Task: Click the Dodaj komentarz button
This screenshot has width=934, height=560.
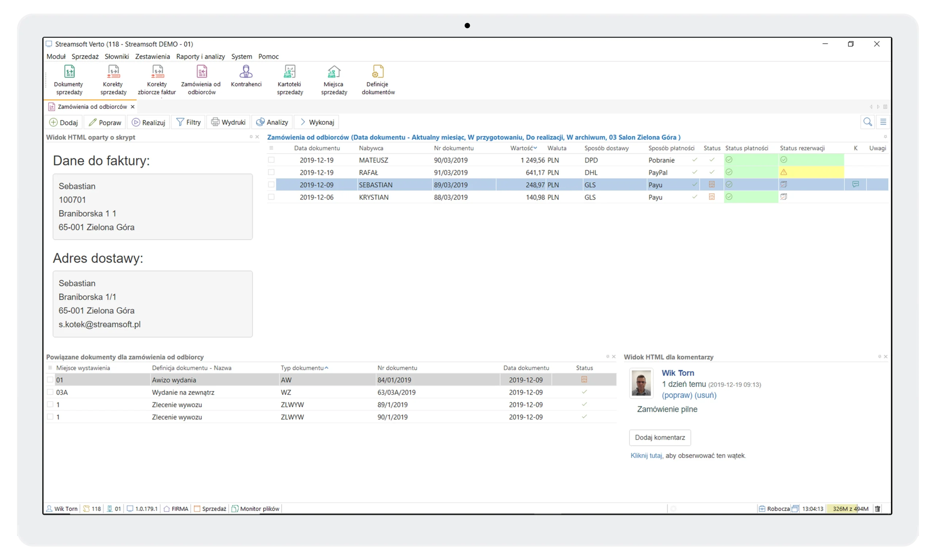Action: (x=660, y=437)
